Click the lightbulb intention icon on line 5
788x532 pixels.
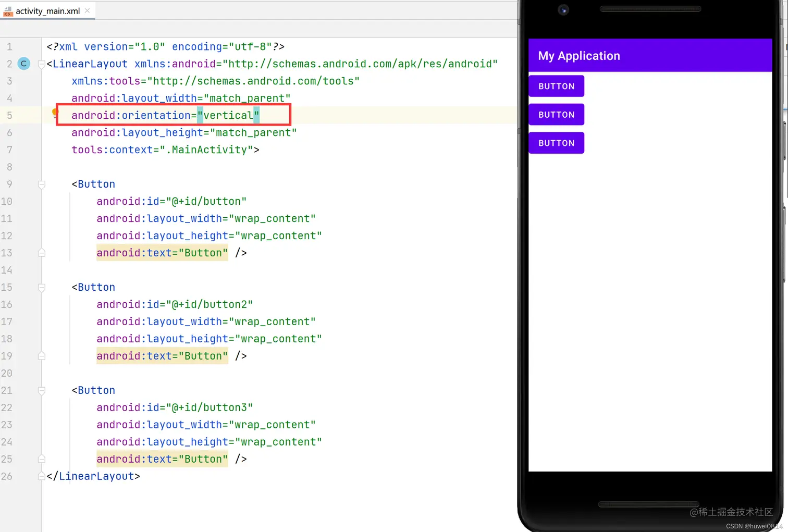[55, 113]
